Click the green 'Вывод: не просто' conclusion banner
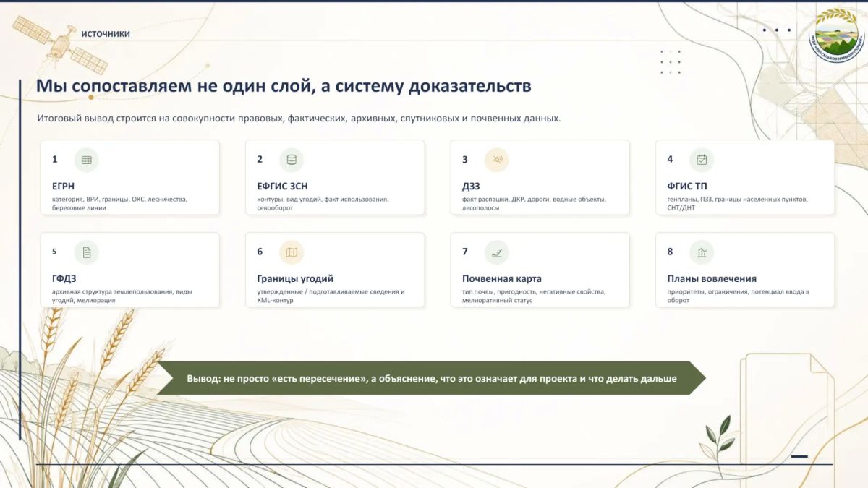 click(432, 378)
